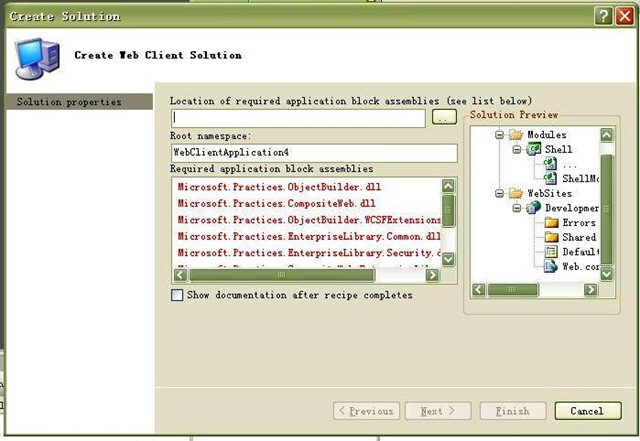Collapse the Modules tree node
Screen dimensions: 640x441
click(x=499, y=134)
